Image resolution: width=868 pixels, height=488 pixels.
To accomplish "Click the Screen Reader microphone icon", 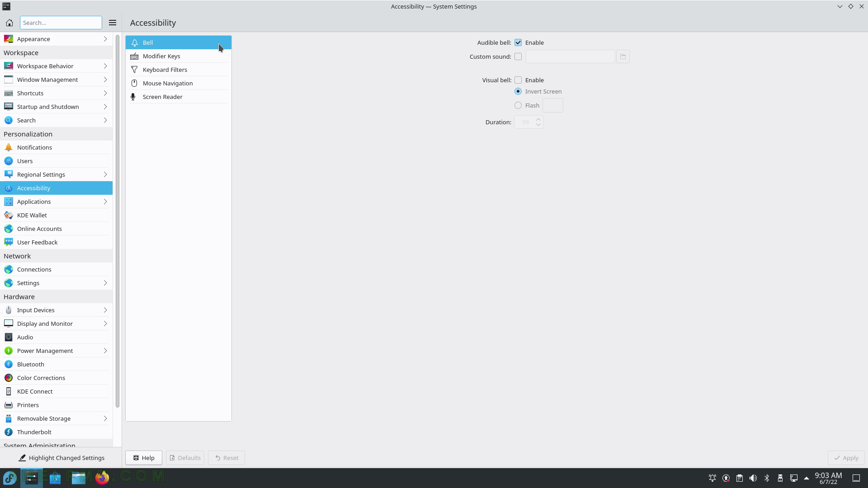I will (x=133, y=97).
